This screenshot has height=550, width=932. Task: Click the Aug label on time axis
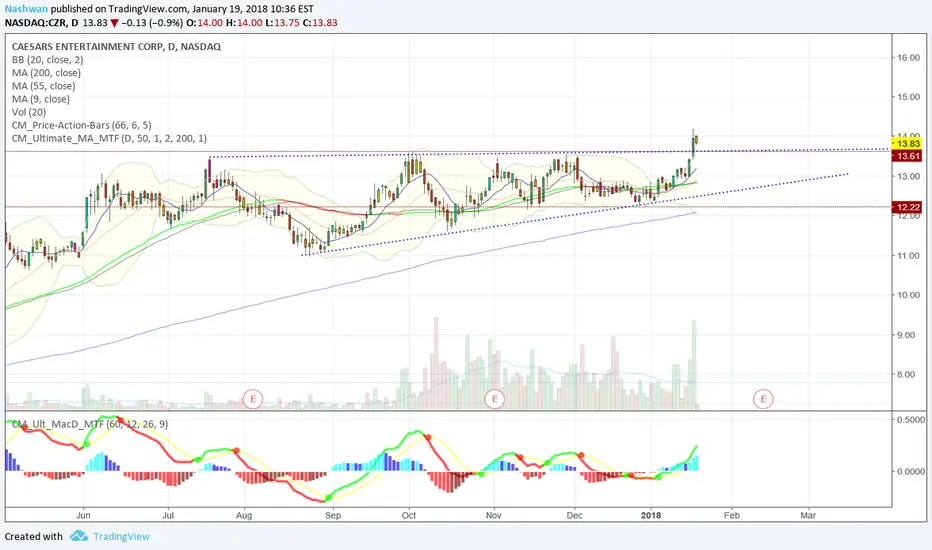[244, 515]
